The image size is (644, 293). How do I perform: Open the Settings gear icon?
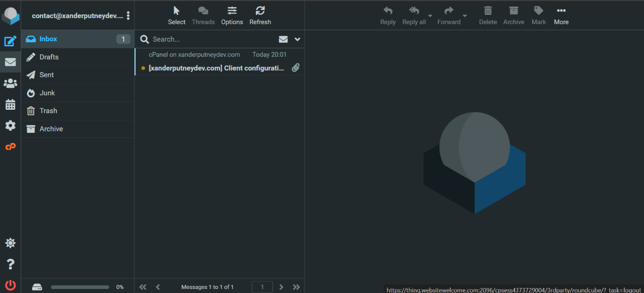click(10, 125)
